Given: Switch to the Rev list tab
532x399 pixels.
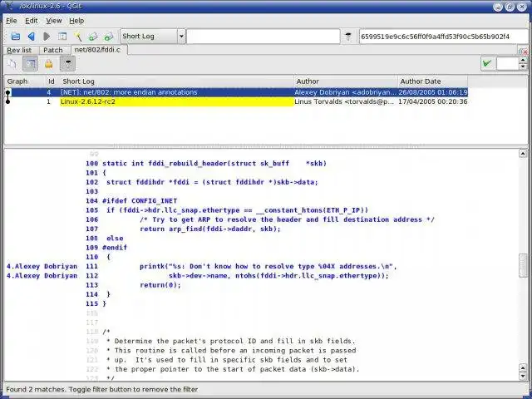Looking at the screenshot, I should click(19, 50).
